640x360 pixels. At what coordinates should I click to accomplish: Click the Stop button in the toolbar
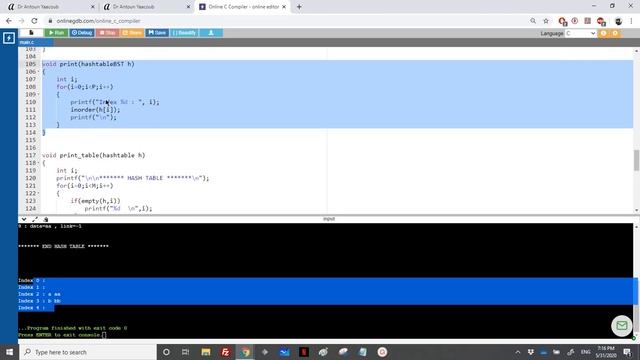[108, 33]
